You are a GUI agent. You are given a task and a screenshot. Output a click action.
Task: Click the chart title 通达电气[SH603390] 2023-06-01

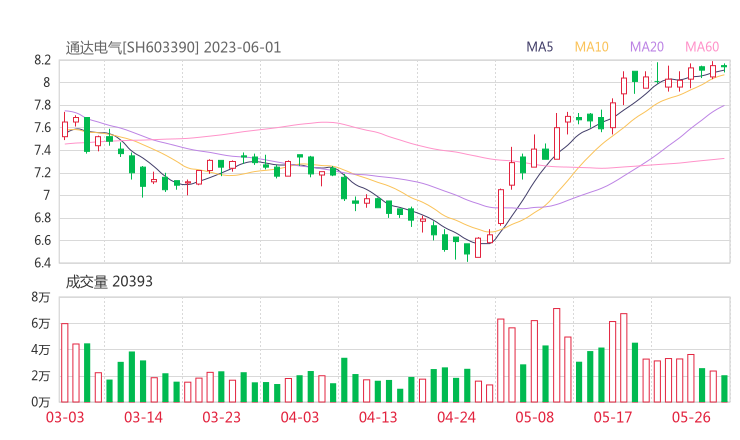click(x=173, y=48)
